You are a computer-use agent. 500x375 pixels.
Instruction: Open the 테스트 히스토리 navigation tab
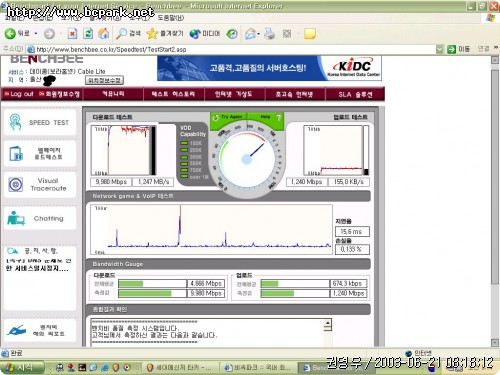[173, 94]
